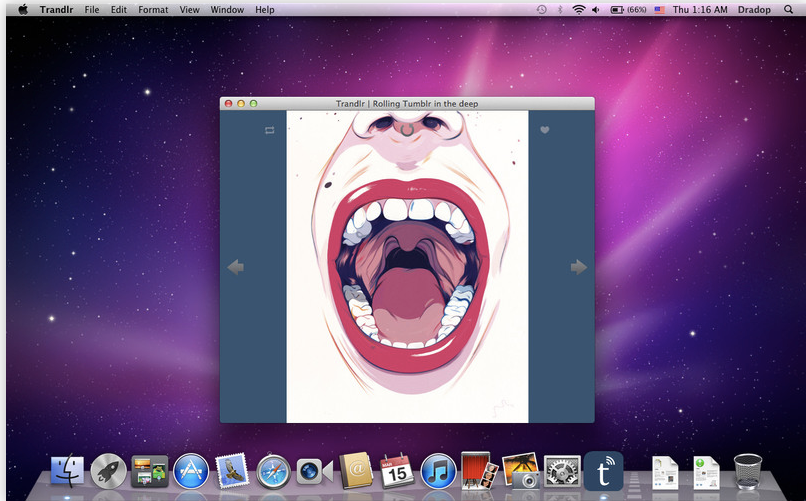This screenshot has height=501, width=806.
Task: Open iCal calendar showing 15
Action: [x=397, y=471]
